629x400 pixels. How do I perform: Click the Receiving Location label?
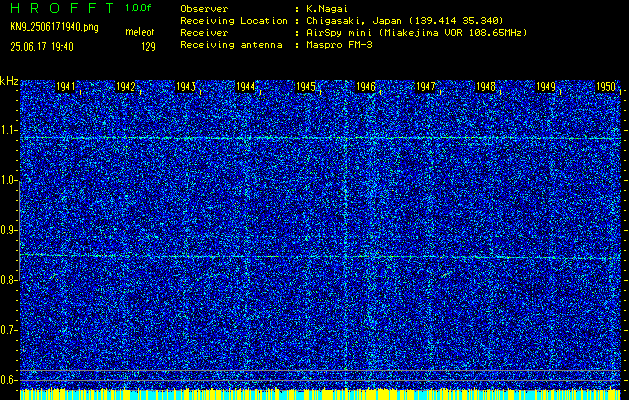coord(234,20)
